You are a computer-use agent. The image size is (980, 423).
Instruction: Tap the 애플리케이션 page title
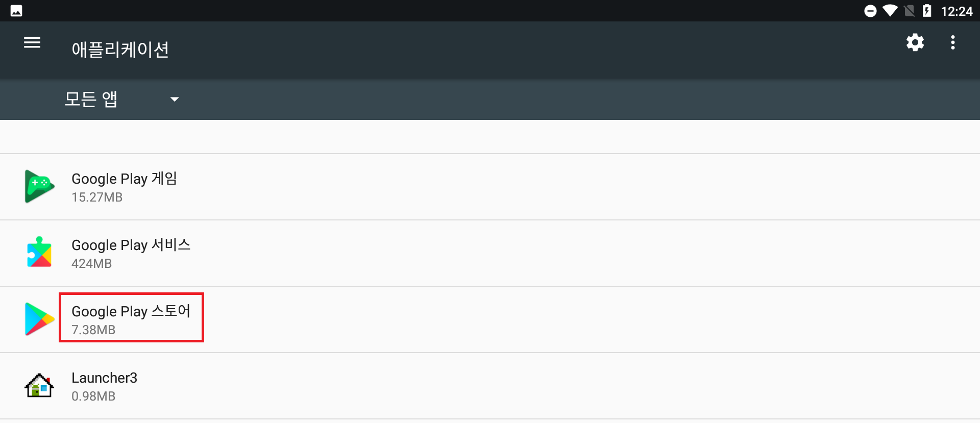[x=120, y=49]
